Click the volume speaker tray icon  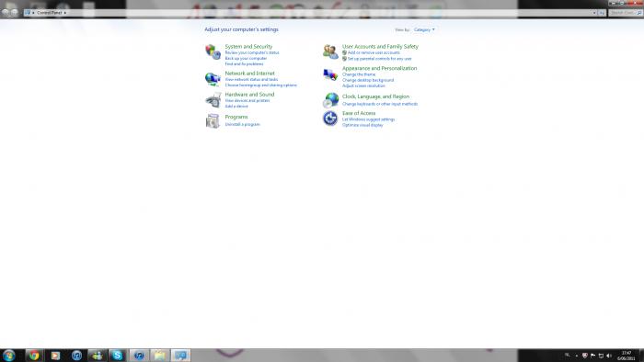pyautogui.click(x=609, y=356)
